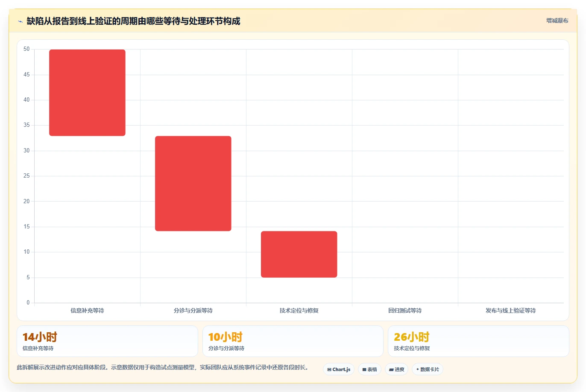Click the x-axis label 技术定位与修复
The image size is (586, 392).
click(x=299, y=310)
